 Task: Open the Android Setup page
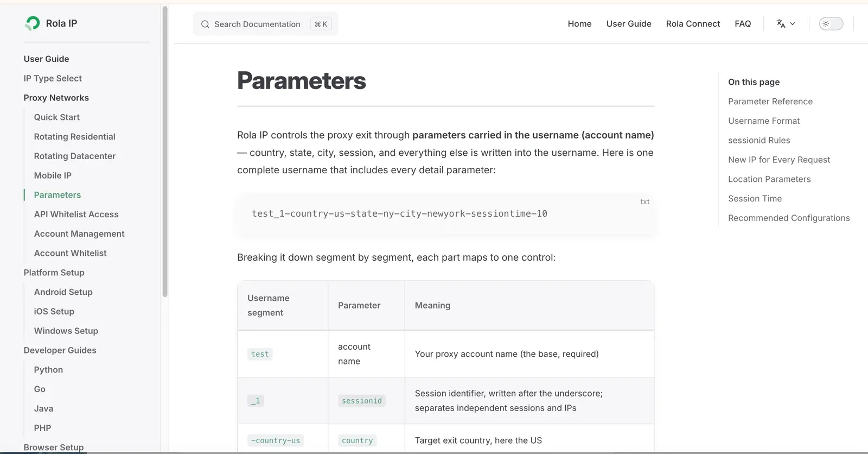click(63, 292)
